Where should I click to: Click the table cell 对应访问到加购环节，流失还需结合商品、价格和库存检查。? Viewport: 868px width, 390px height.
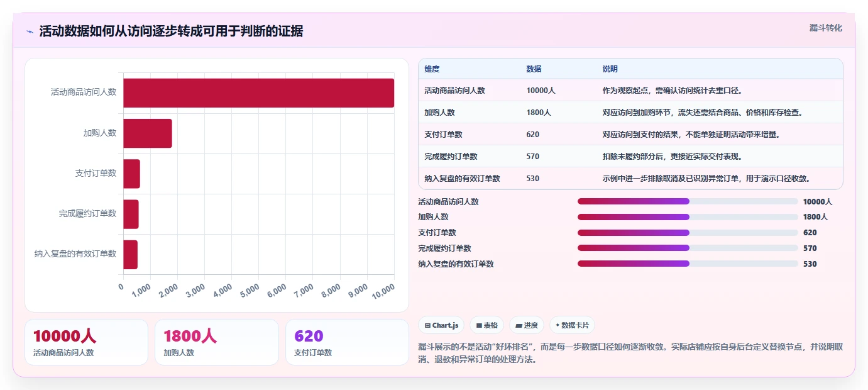703,112
